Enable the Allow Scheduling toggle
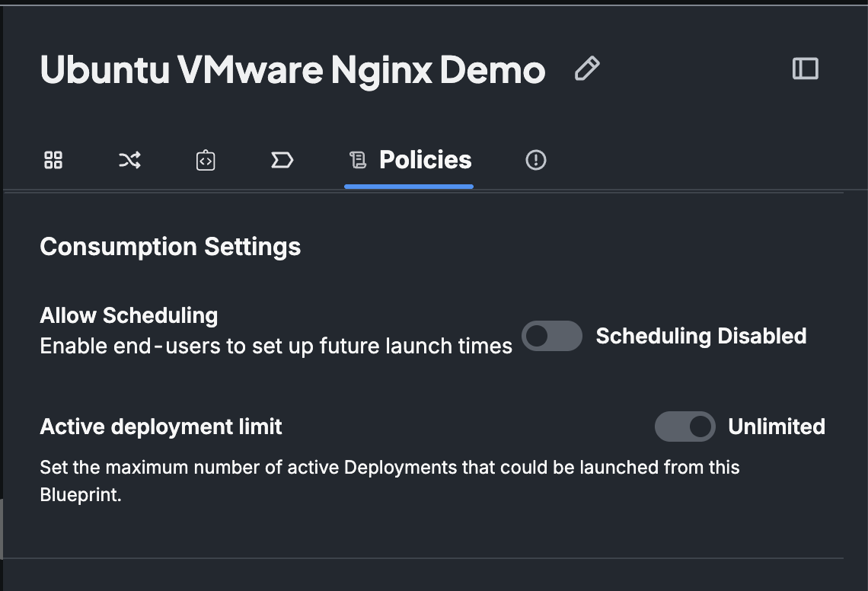 tap(552, 336)
